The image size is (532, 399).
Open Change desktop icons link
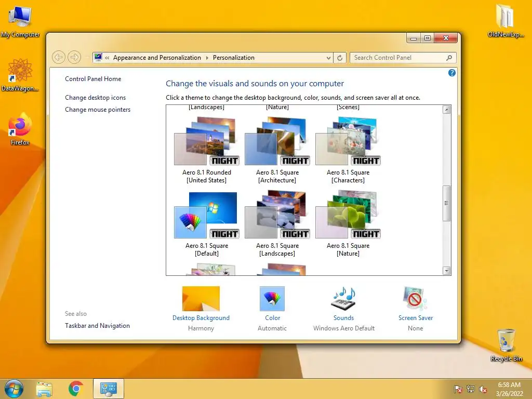point(96,98)
